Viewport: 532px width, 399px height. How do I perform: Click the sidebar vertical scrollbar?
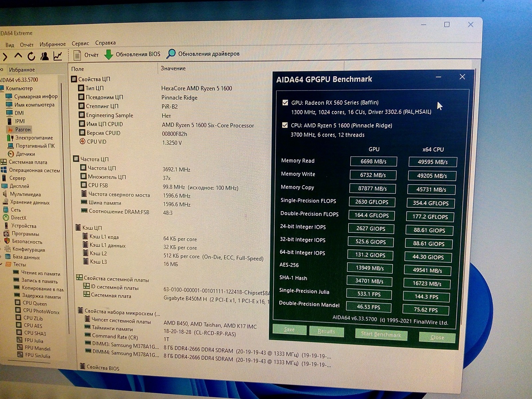pyautogui.click(x=62, y=166)
